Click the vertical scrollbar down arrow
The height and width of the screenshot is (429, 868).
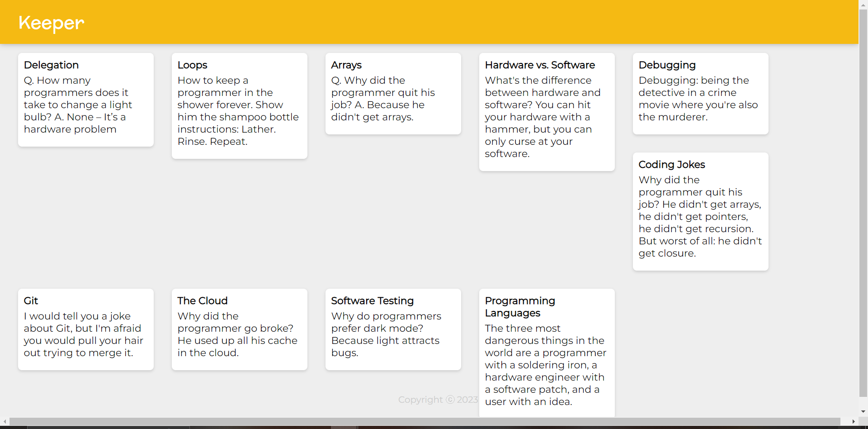pyautogui.click(x=863, y=412)
